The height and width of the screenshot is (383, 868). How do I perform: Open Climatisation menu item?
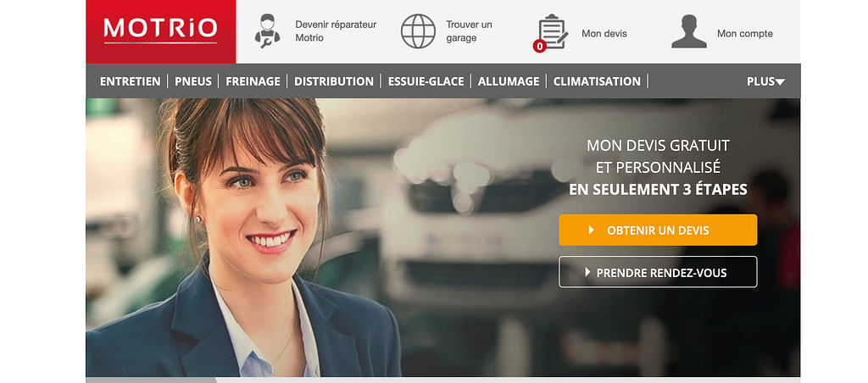tap(597, 81)
